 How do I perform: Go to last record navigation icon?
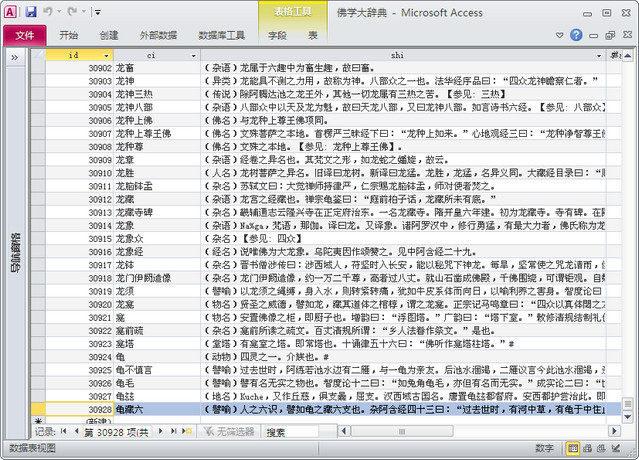[174, 431]
